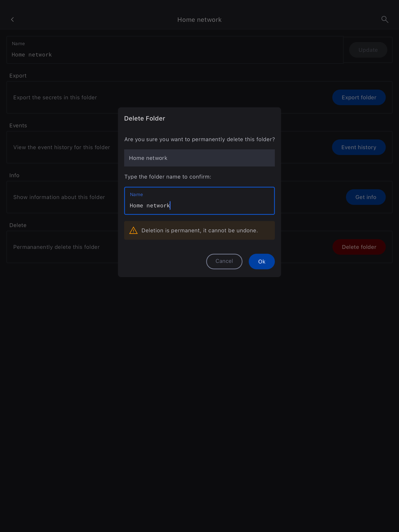Viewport: 399px width, 532px height.
Task: Click the Get info button
Action: [365, 197]
